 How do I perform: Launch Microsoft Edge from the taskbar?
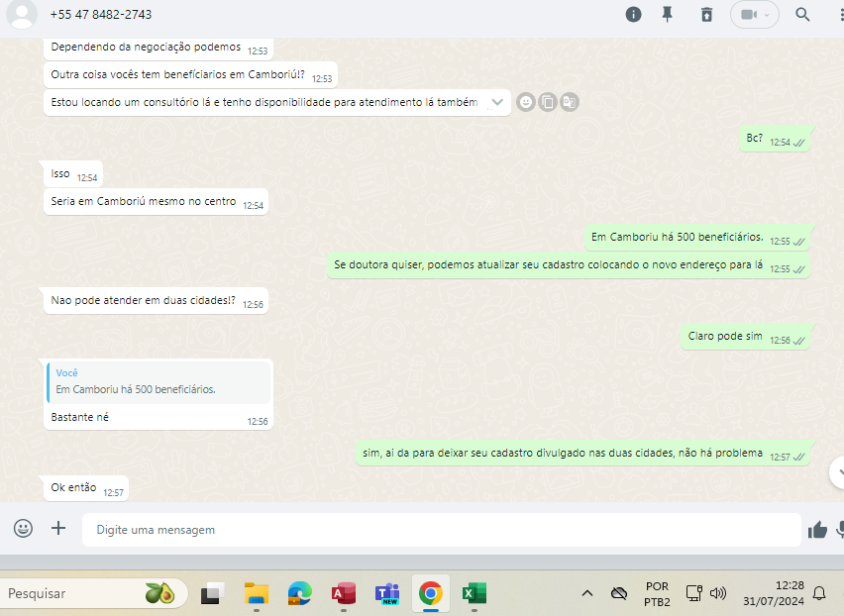tap(300, 593)
